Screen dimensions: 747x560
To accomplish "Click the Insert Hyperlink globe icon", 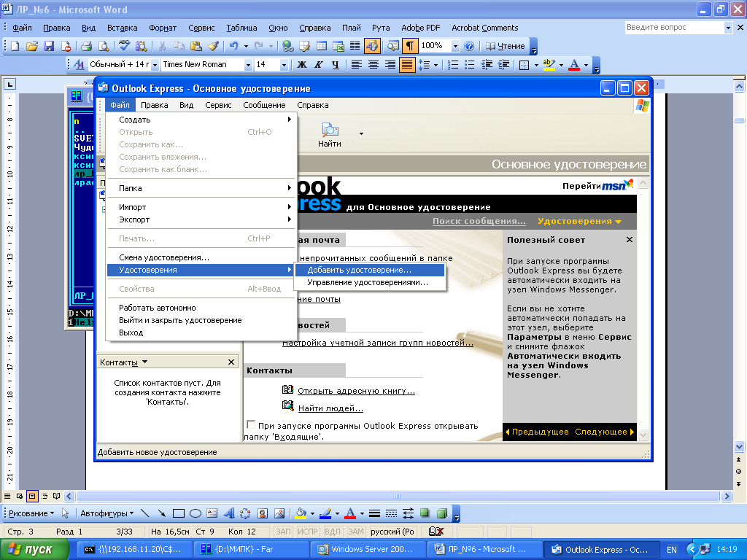I will [x=287, y=46].
